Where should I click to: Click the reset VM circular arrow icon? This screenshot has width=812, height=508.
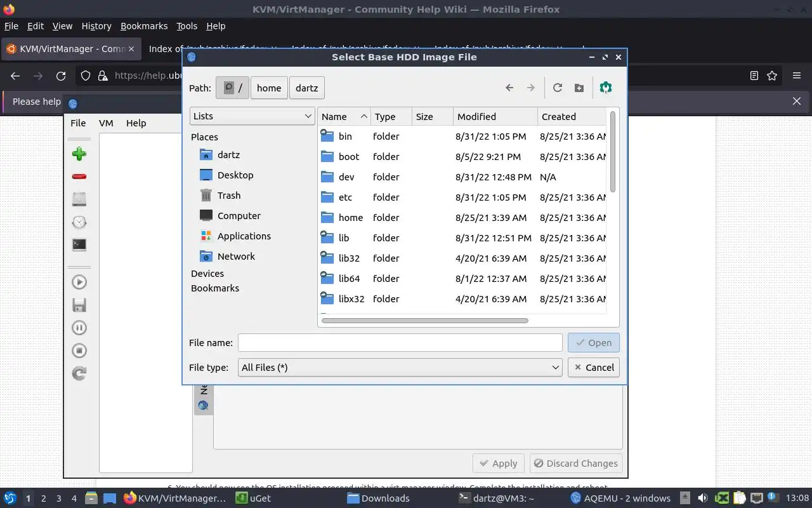pos(79,373)
